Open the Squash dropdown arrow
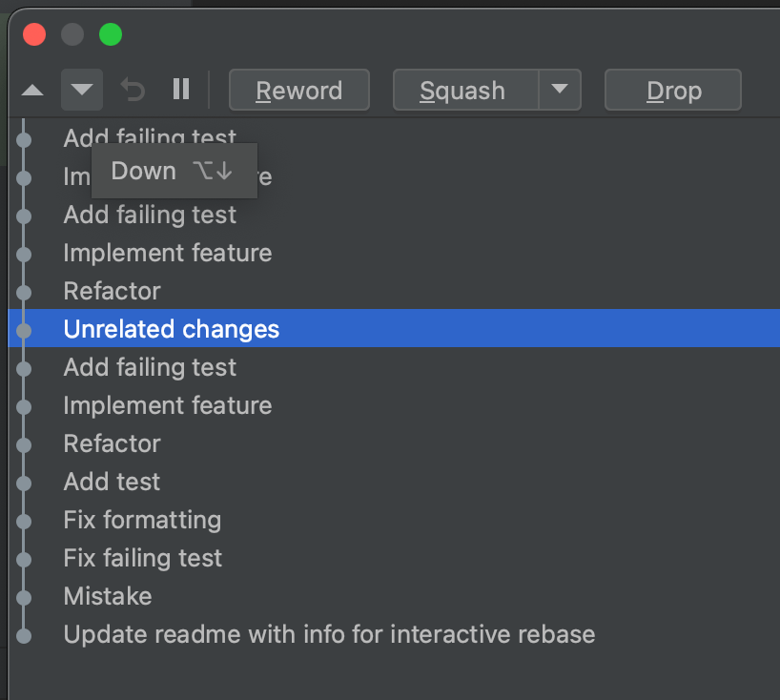This screenshot has width=780, height=700. point(562,90)
